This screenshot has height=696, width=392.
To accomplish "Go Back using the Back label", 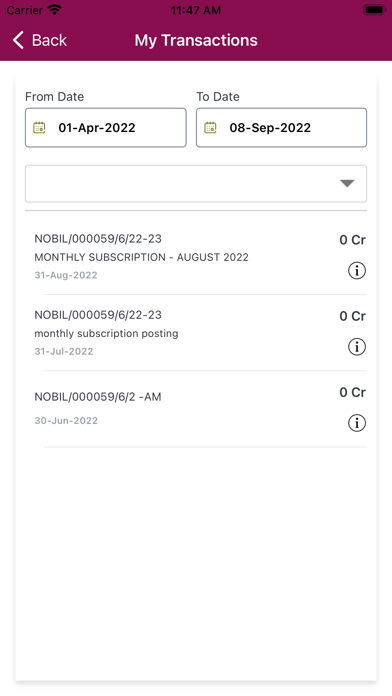I will 49,40.
